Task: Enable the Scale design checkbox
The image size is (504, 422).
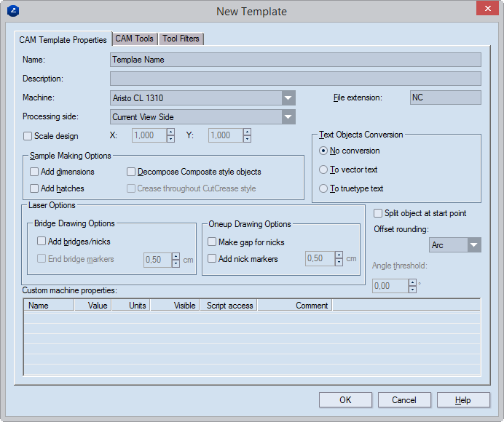Action: point(28,136)
